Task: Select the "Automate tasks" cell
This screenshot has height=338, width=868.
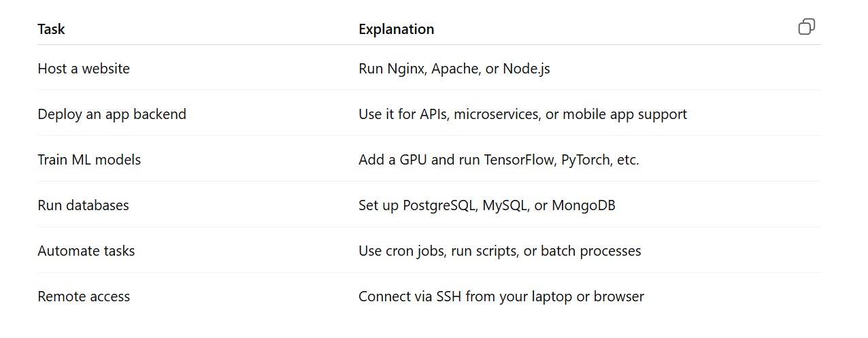Action: tap(86, 251)
